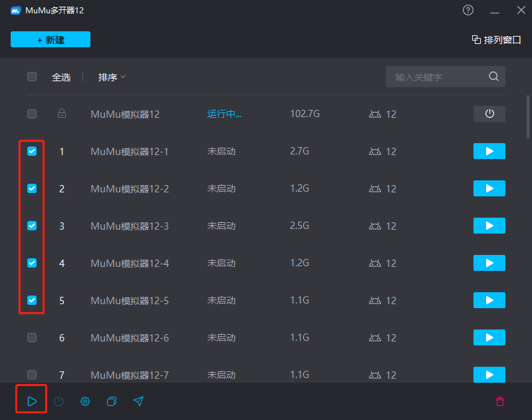
Task: Check the MuMu模拟器12-6 checkbox
Action: [x=32, y=337]
